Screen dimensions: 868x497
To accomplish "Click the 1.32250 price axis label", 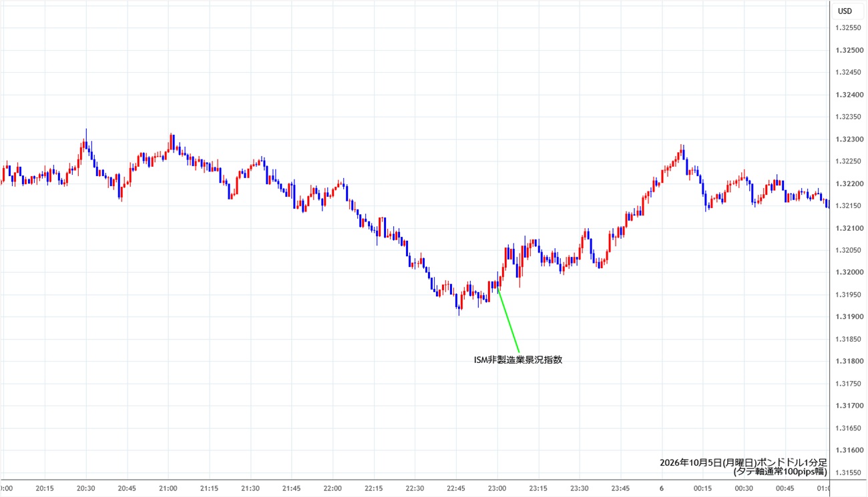I will 847,161.
